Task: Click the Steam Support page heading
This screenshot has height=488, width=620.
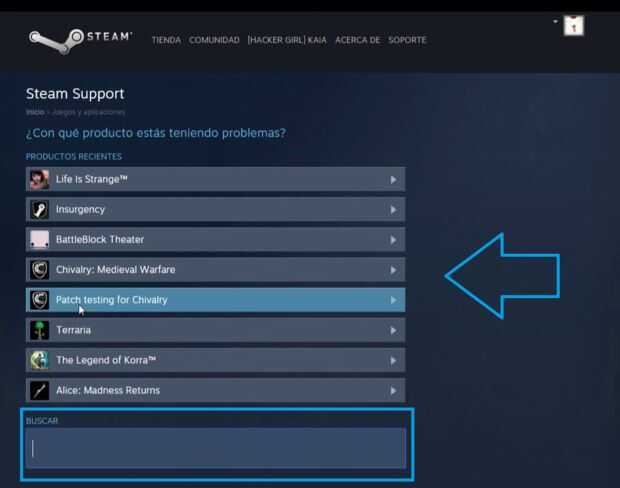Action: pyautogui.click(x=75, y=94)
